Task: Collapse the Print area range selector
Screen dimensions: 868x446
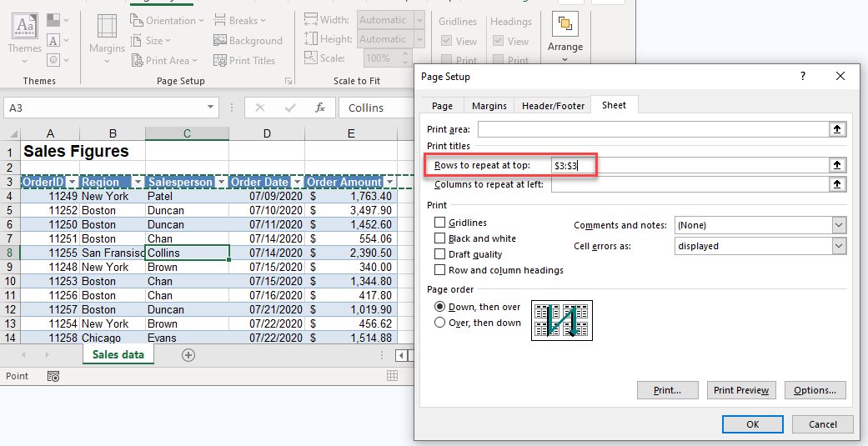Action: point(837,129)
